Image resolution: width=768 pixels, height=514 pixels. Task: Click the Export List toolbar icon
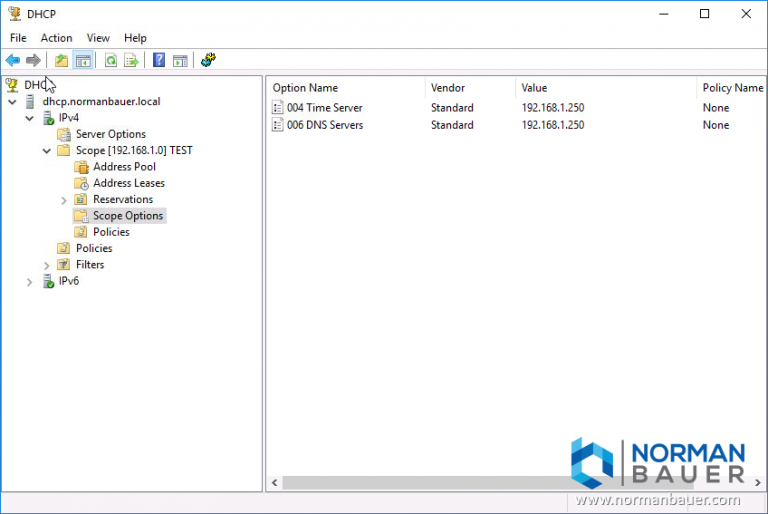click(131, 61)
